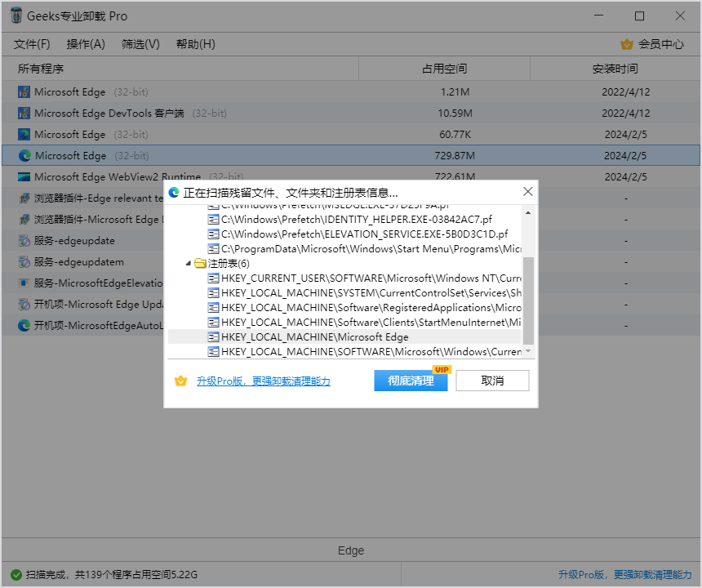Click the VIP badge on 彻底清理 button
Screen dimensions: 702x588
[x=442, y=369]
